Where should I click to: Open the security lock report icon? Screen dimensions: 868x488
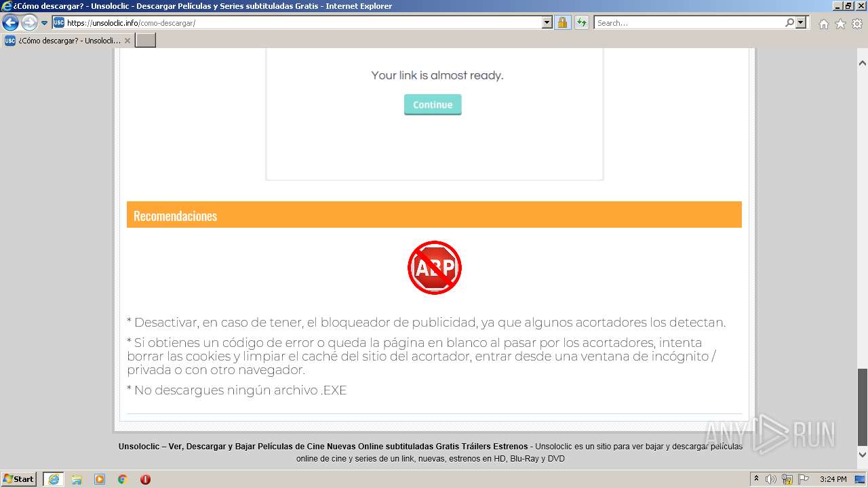(x=562, y=22)
